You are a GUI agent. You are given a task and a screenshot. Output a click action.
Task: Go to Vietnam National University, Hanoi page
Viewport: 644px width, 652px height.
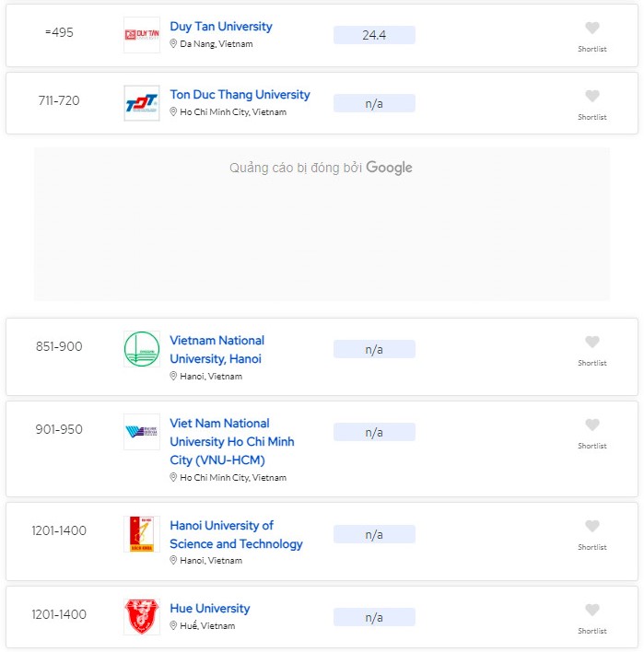tap(217, 349)
